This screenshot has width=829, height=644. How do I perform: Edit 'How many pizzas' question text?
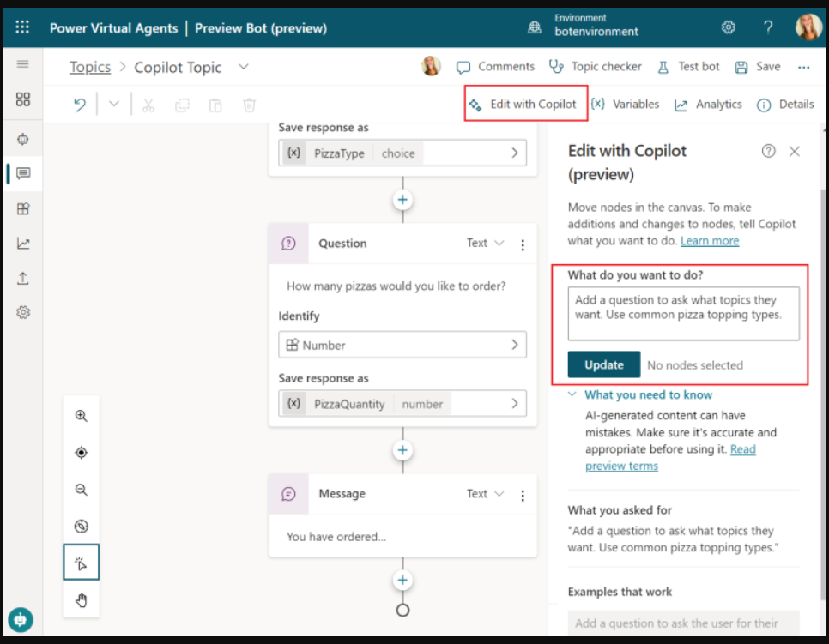tap(396, 286)
